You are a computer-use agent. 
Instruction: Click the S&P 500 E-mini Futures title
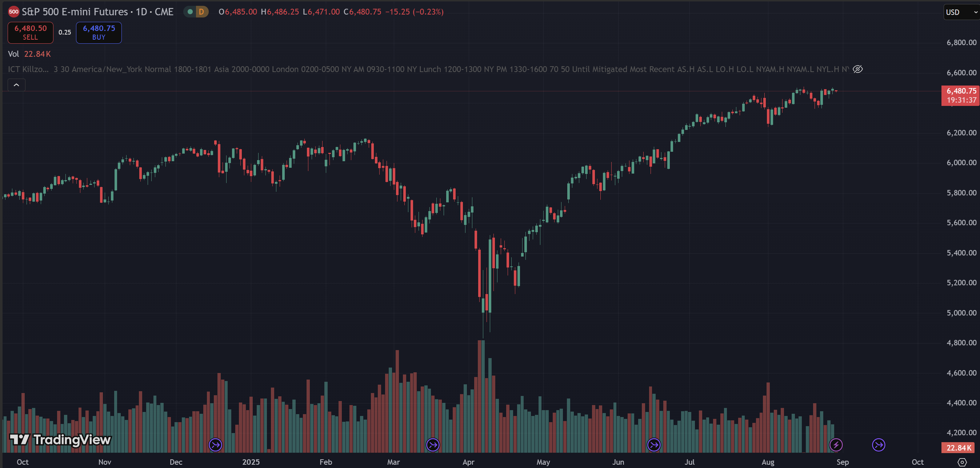click(x=75, y=12)
